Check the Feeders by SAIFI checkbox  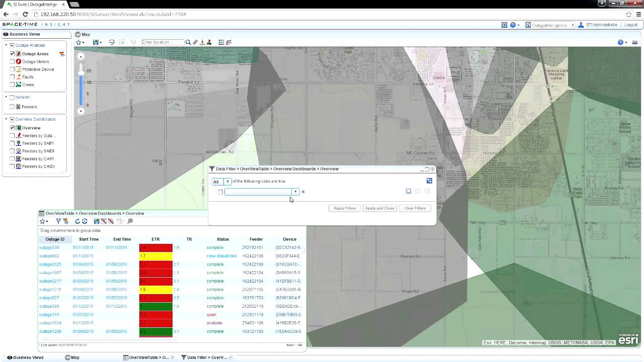pos(12,143)
